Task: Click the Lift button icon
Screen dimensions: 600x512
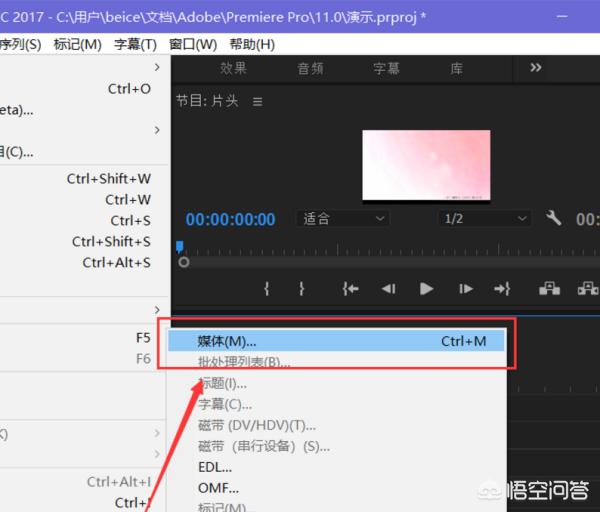Action: (x=549, y=289)
